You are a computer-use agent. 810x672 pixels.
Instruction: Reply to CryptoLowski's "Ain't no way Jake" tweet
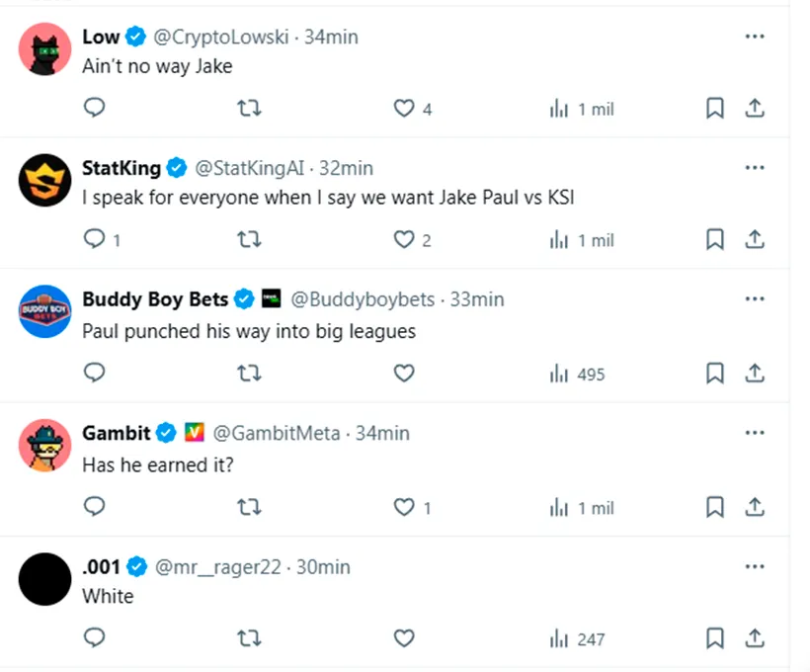(94, 108)
